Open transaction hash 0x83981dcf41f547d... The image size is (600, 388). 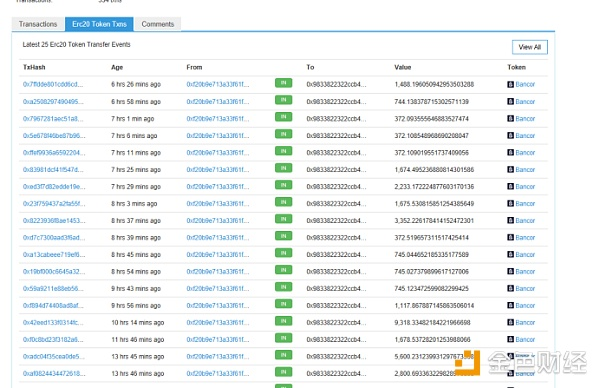[x=53, y=169]
